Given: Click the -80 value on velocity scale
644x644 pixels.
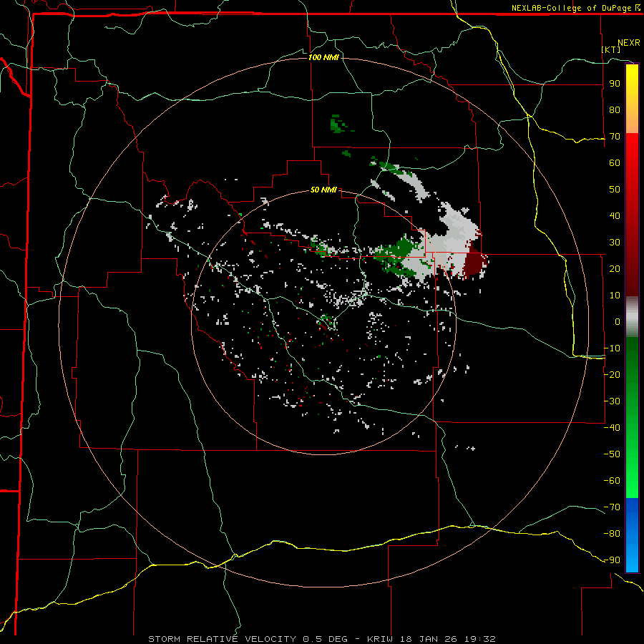Looking at the screenshot, I should click(612, 534).
